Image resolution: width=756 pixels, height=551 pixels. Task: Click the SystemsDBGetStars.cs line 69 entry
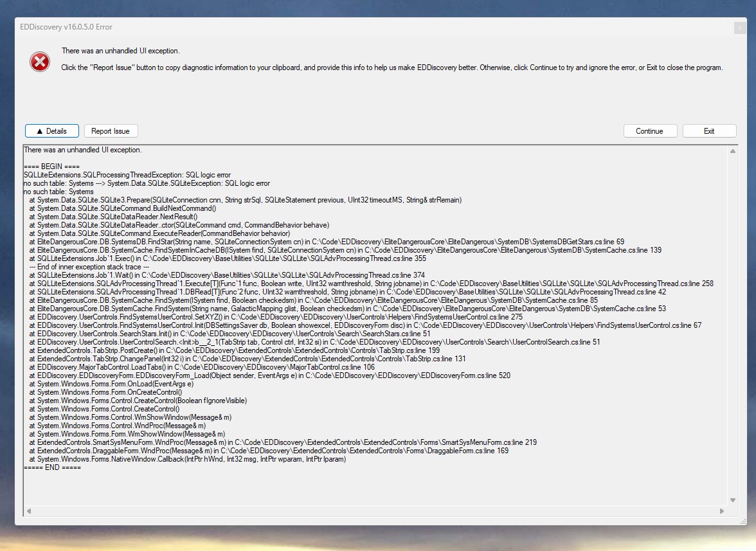point(327,242)
